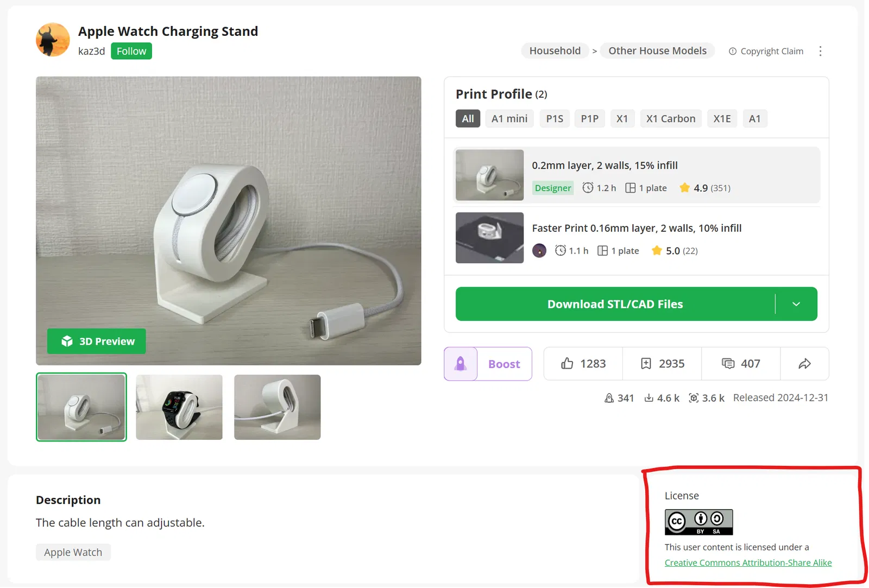Open the Copyright Claim link

(766, 51)
